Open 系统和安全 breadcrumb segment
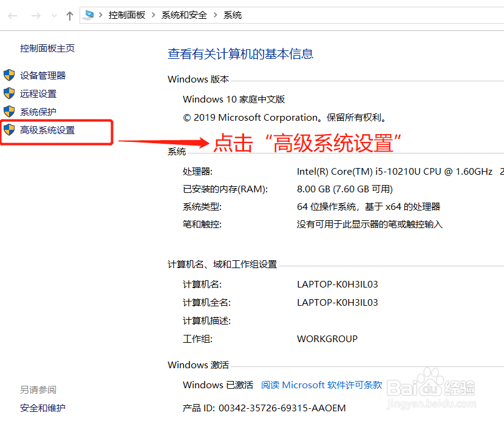This screenshot has height=421, width=504. click(x=184, y=15)
